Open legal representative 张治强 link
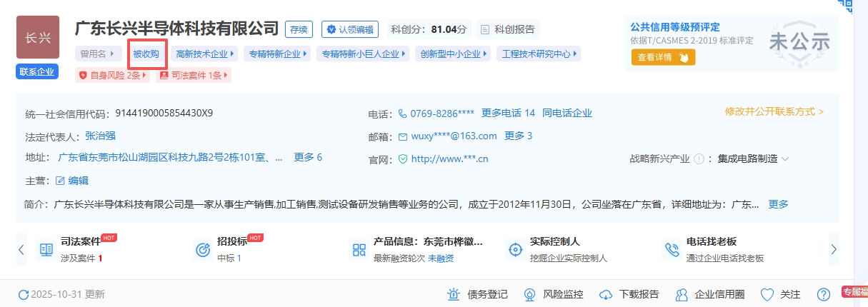 tap(101, 135)
